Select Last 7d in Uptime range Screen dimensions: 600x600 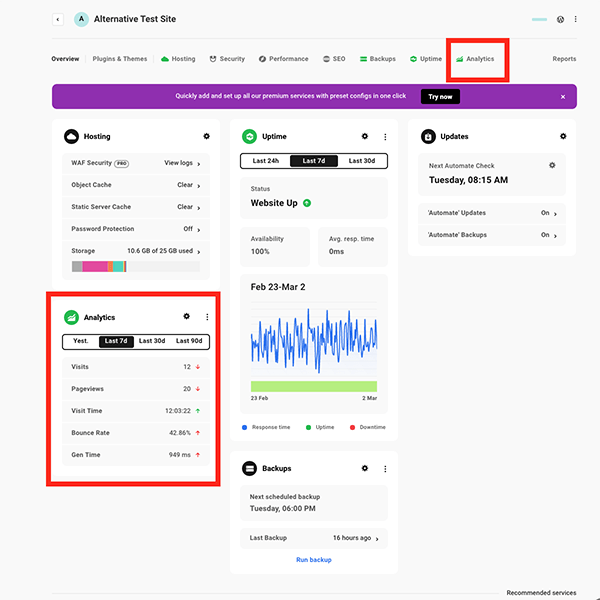[x=314, y=161]
